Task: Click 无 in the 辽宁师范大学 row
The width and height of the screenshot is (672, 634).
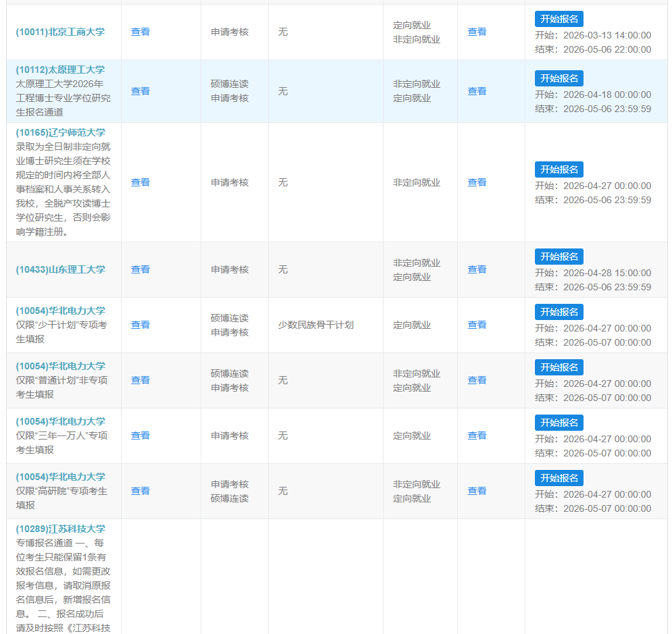Action: [x=283, y=183]
